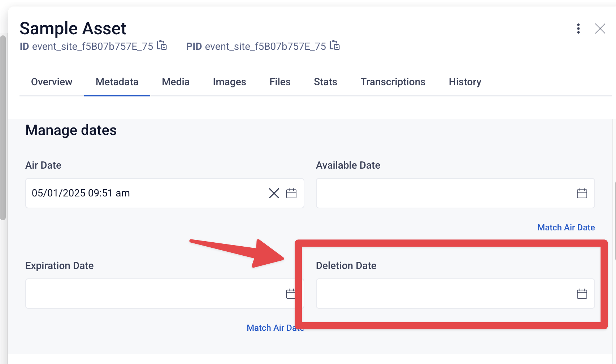
Task: Open the Deletion Date calendar picker
Action: click(x=582, y=294)
